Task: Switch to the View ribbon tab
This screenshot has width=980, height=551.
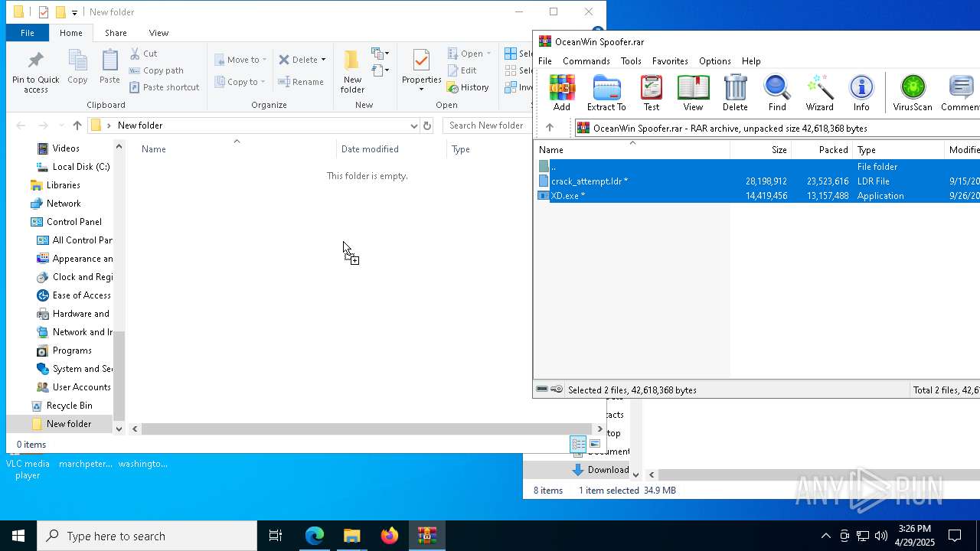Action: [158, 33]
